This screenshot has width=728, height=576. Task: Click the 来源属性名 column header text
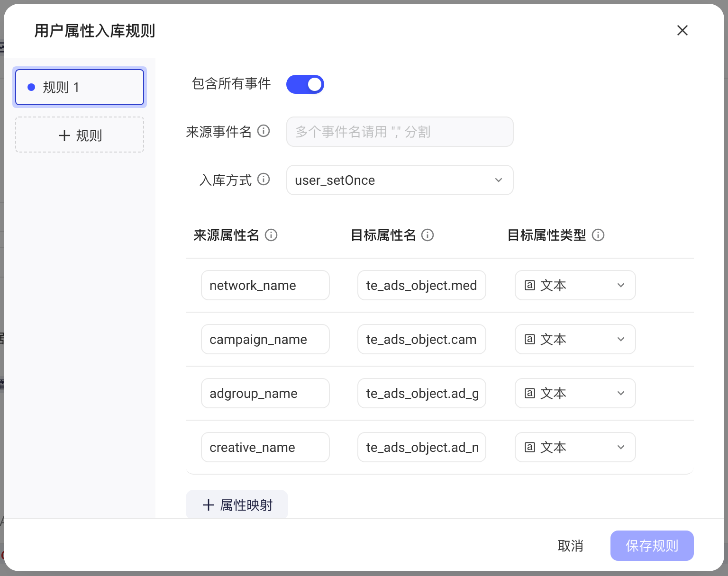tap(226, 235)
